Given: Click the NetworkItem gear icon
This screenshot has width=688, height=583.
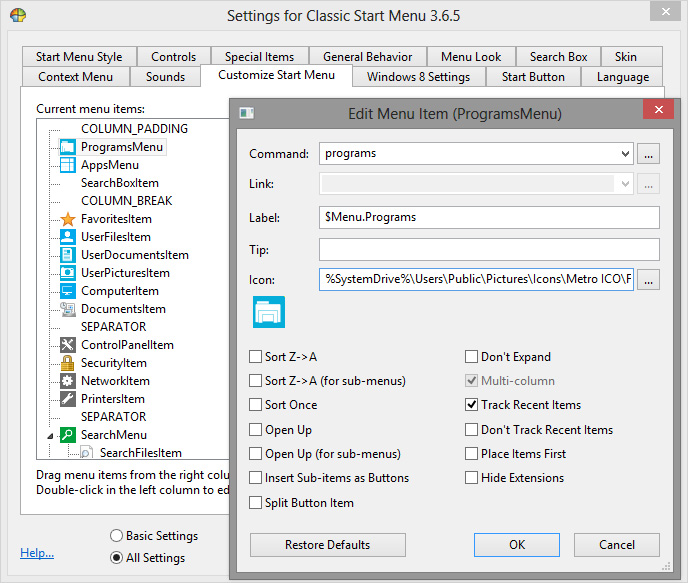Looking at the screenshot, I should pyautogui.click(x=68, y=381).
